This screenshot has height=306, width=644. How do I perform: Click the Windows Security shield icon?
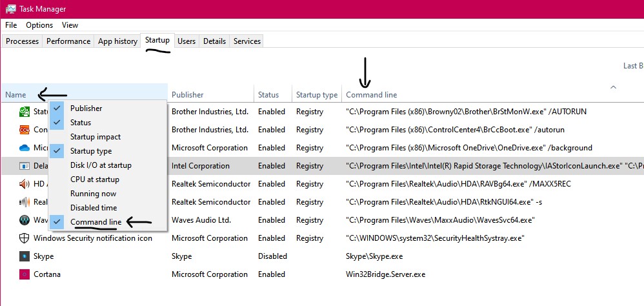click(x=25, y=238)
